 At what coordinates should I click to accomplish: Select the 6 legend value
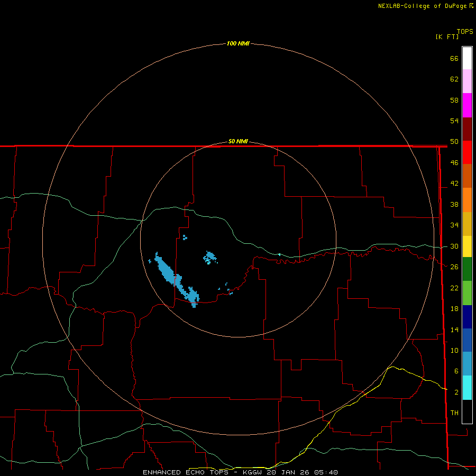pyautogui.click(x=456, y=371)
